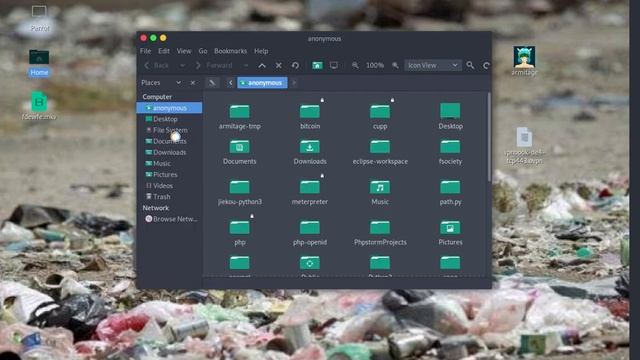Reload the current folder view
Image resolution: width=640 pixels, height=360 pixels.
295,65
